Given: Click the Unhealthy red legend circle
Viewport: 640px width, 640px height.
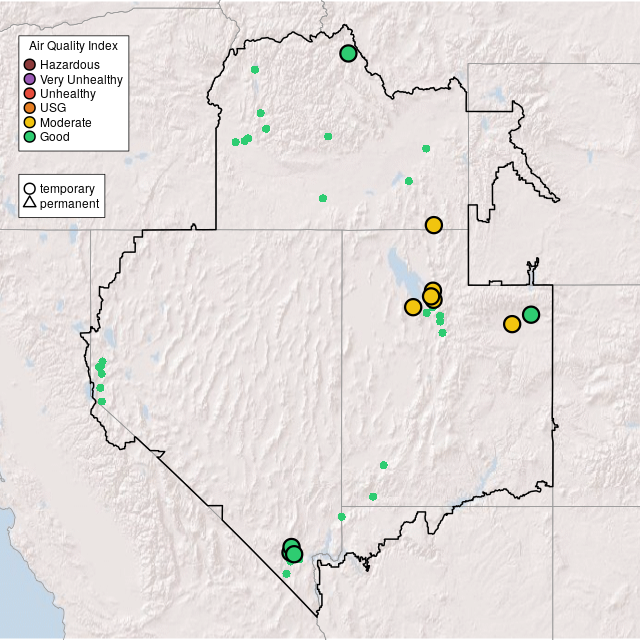Looking at the screenshot, I should click(x=30, y=94).
